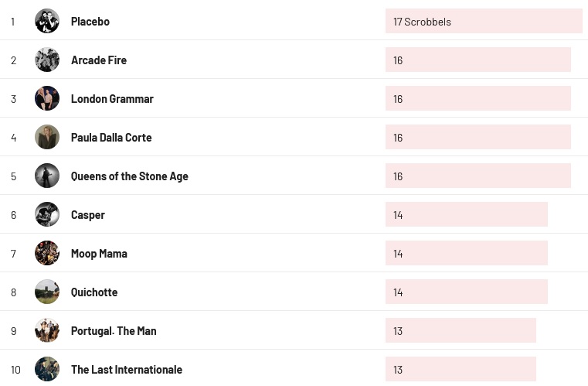Open Moop Mama avatar image

(x=47, y=254)
